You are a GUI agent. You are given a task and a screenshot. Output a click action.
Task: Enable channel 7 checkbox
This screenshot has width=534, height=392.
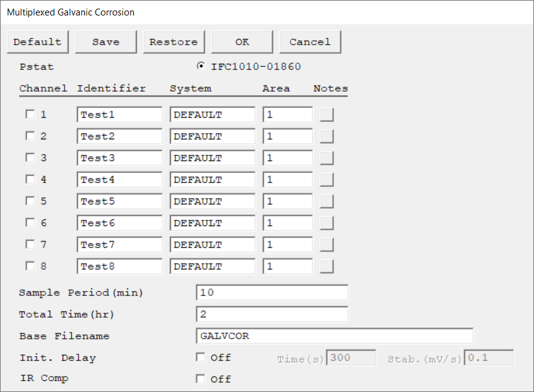coord(30,245)
